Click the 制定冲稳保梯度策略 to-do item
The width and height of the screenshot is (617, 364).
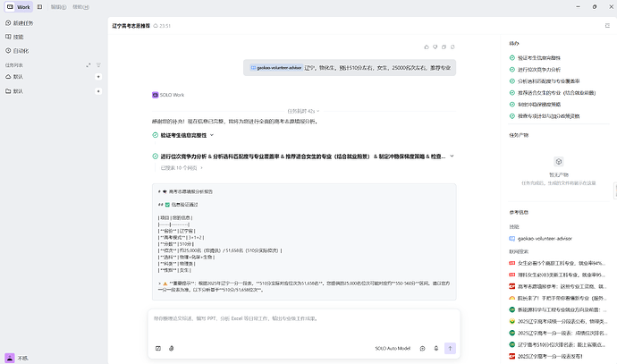(535, 105)
